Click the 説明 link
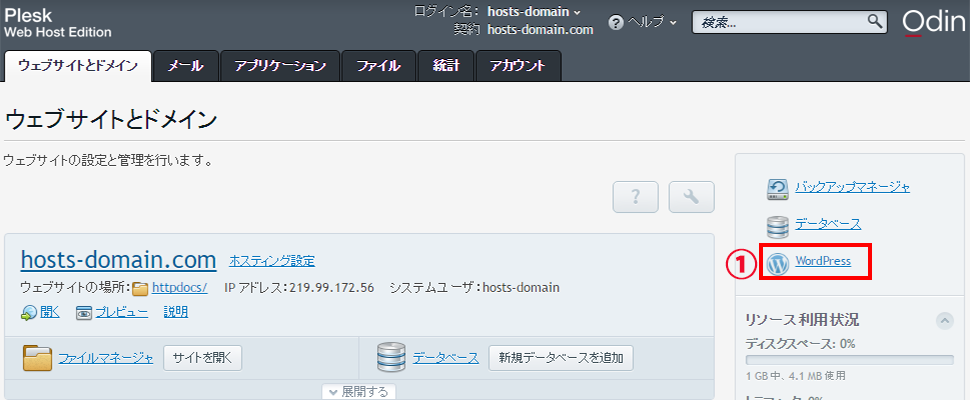The width and height of the screenshot is (970, 400). [x=176, y=313]
